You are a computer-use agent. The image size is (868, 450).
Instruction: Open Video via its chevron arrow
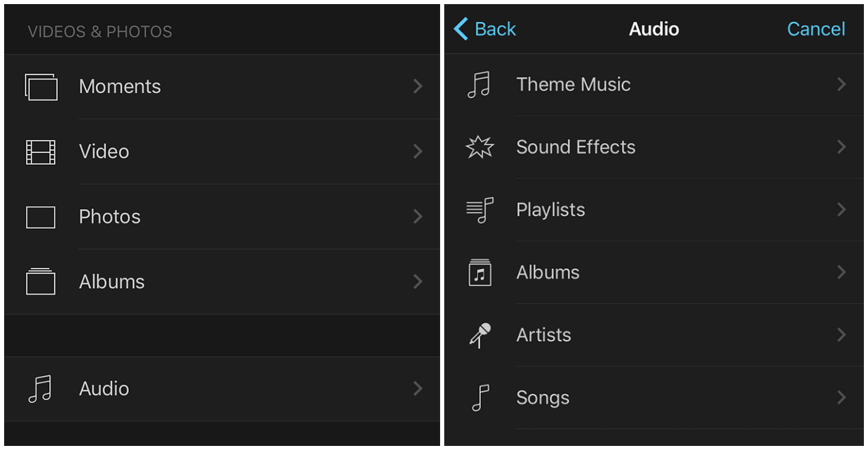[x=418, y=152]
